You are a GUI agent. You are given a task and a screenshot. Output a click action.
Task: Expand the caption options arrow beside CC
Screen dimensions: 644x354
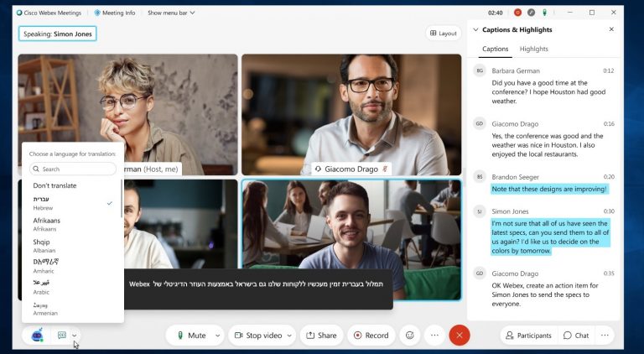coord(75,335)
